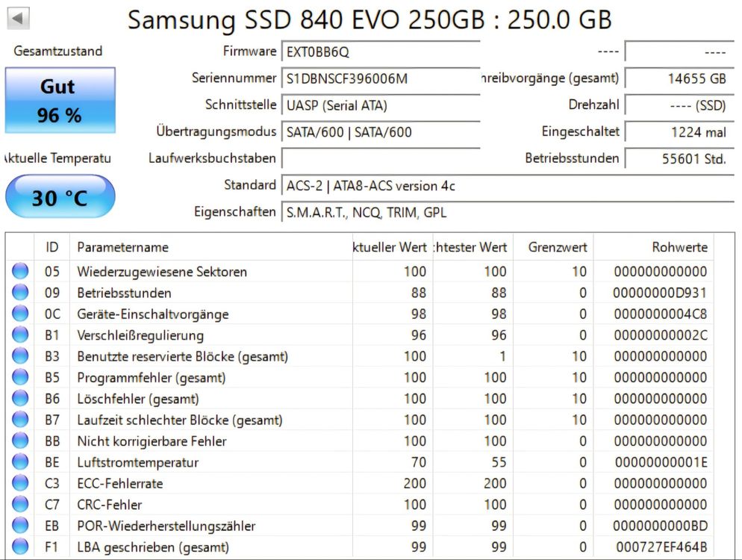Select the Programmfehler (gesamt) parameter name
This screenshot has width=742, height=560.
point(152,378)
